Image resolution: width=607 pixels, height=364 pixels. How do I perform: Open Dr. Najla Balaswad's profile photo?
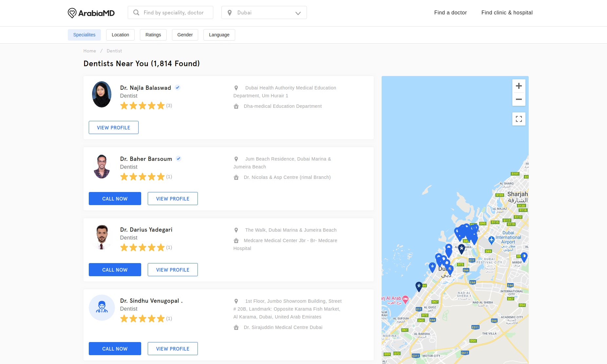102,94
